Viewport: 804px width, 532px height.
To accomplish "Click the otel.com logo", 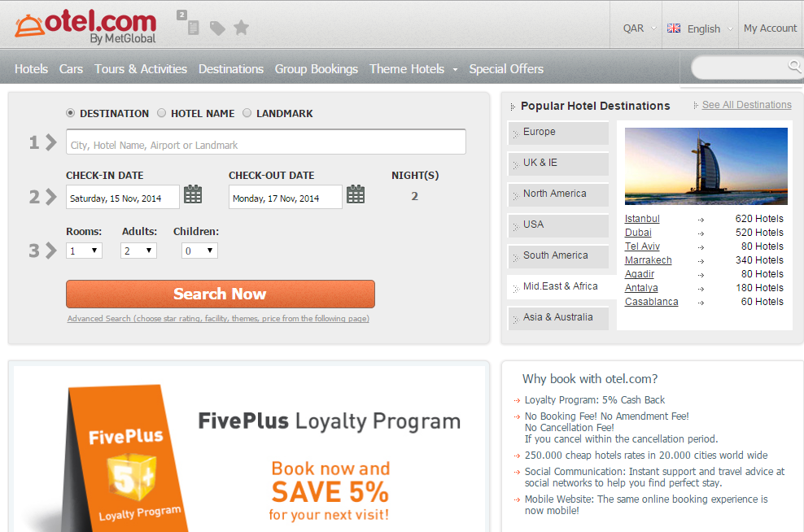I will point(85,26).
